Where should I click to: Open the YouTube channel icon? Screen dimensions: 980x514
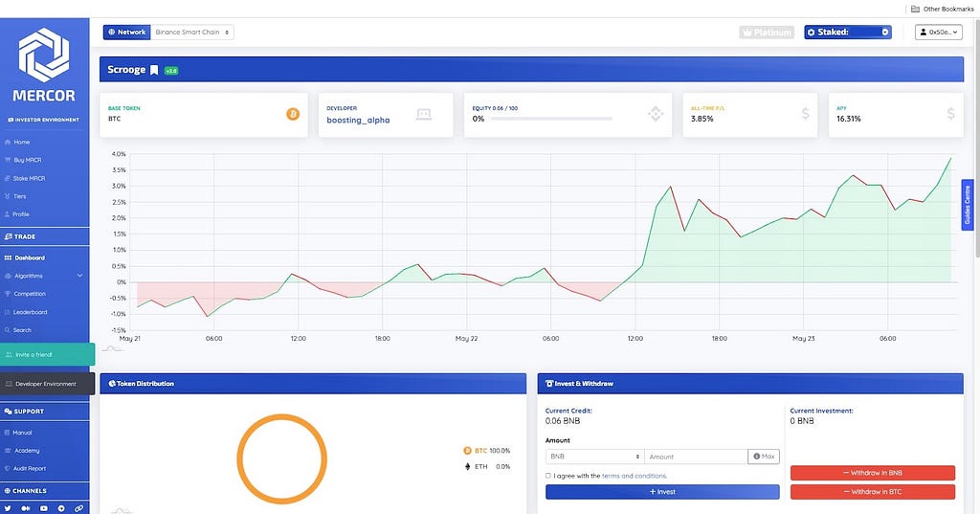click(44, 508)
